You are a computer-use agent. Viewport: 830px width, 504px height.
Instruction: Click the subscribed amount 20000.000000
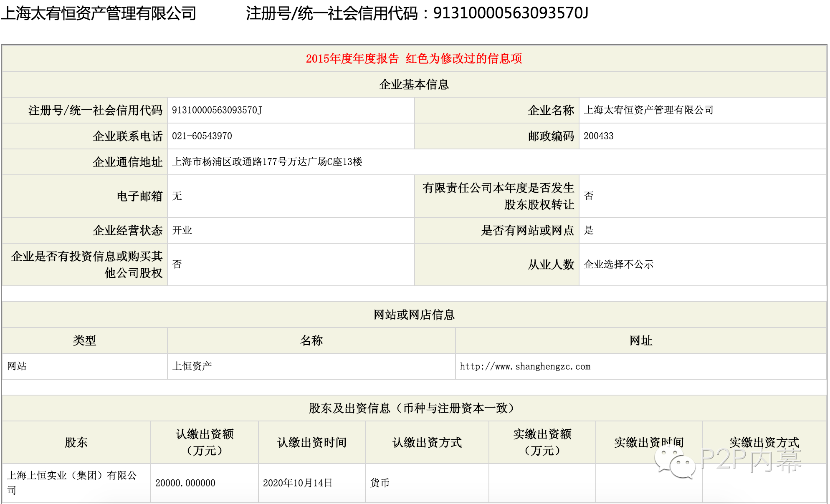point(185,483)
